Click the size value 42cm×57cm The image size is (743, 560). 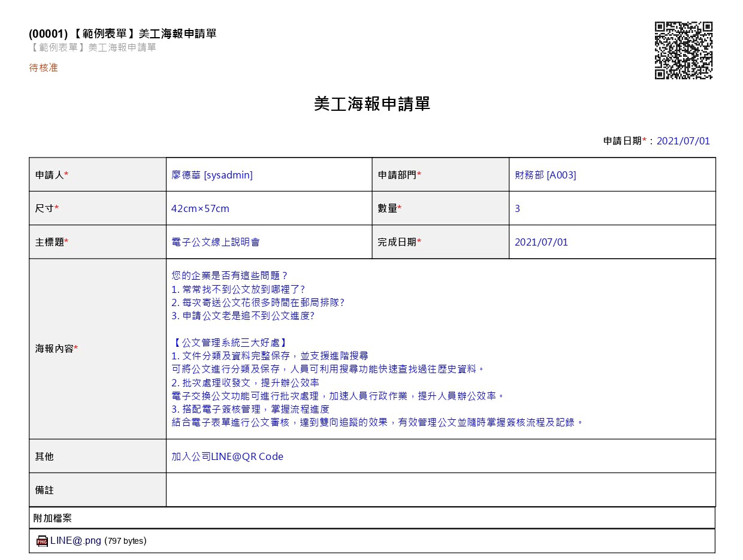click(x=200, y=208)
